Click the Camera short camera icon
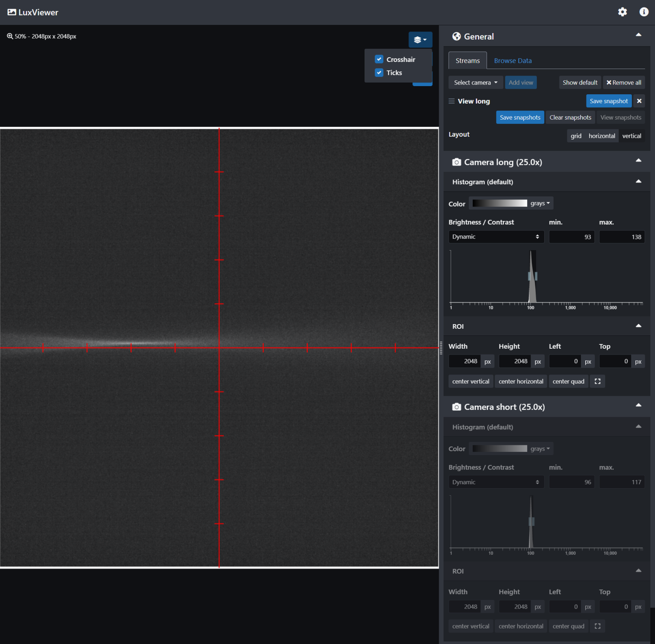This screenshot has width=655, height=644. pos(456,407)
